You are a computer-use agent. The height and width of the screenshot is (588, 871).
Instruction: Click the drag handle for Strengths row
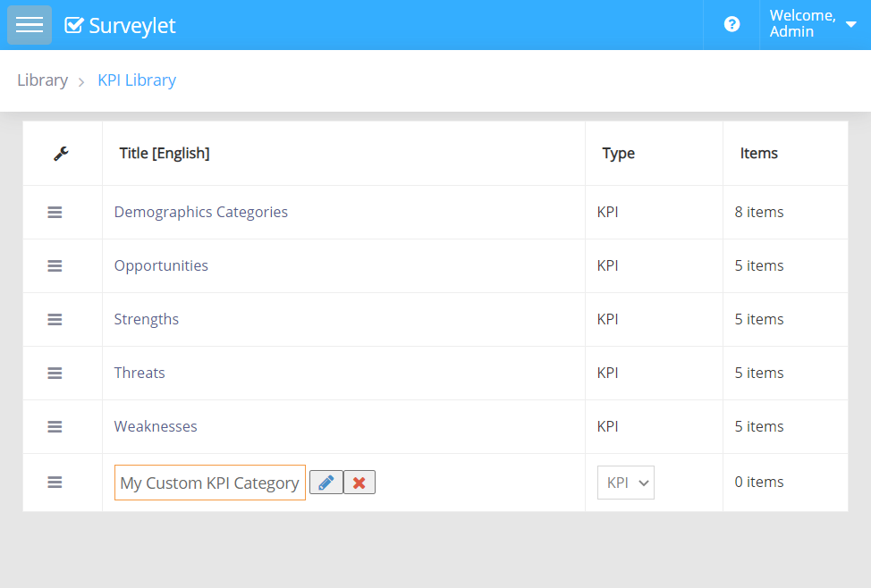pyautogui.click(x=55, y=320)
